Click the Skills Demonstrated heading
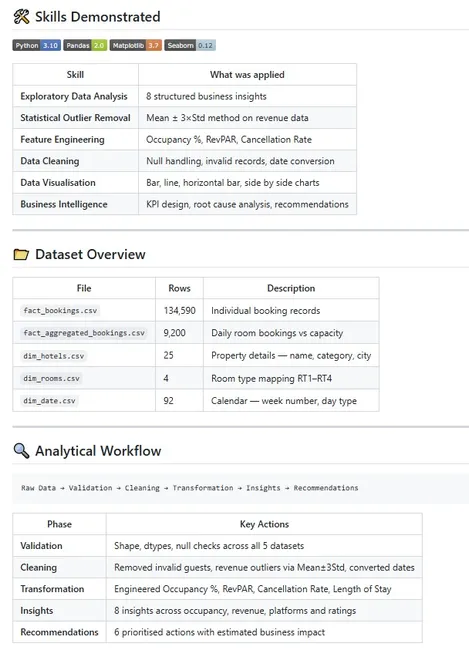The image size is (469, 650). tap(97, 17)
